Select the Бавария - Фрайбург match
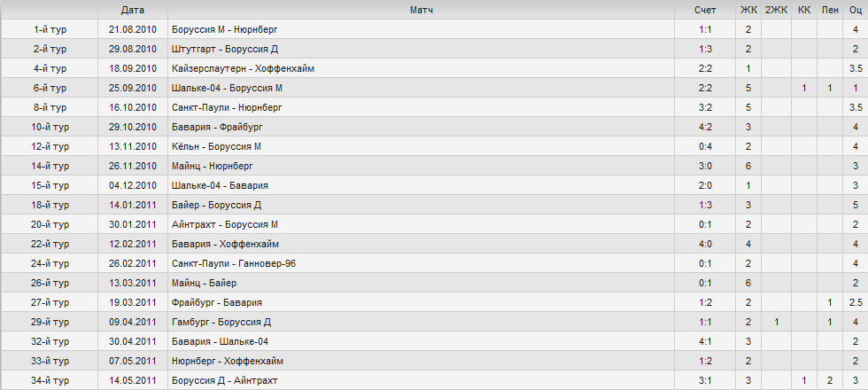The height and width of the screenshot is (390, 868). [217, 127]
